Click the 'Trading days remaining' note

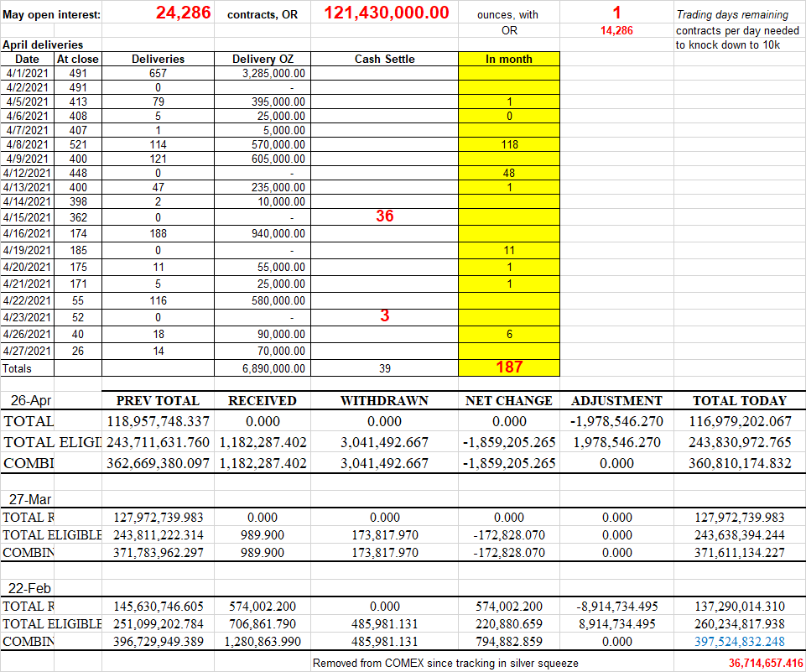(732, 15)
